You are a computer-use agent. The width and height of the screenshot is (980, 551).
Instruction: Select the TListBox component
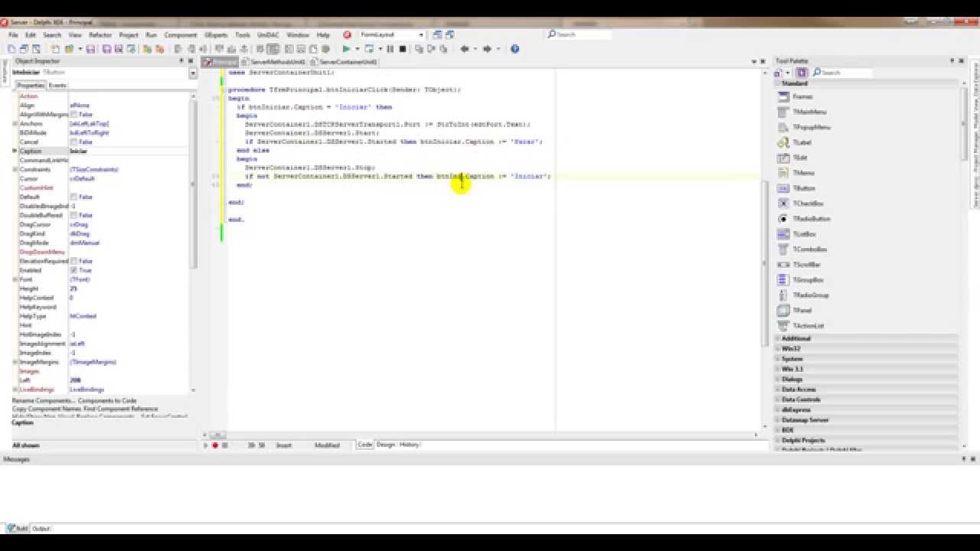pos(796,234)
